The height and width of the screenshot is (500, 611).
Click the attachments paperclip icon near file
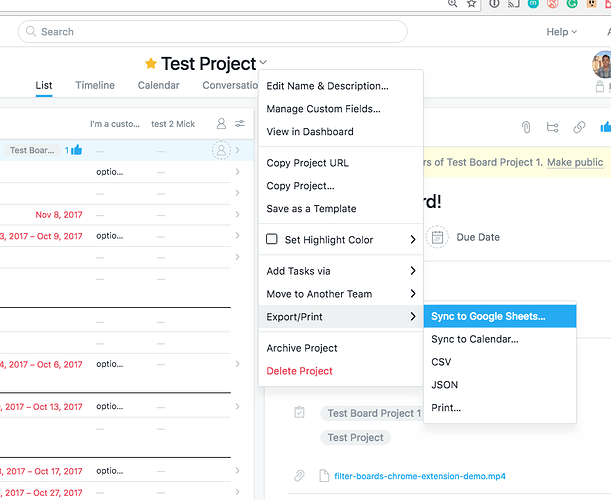coord(299,476)
